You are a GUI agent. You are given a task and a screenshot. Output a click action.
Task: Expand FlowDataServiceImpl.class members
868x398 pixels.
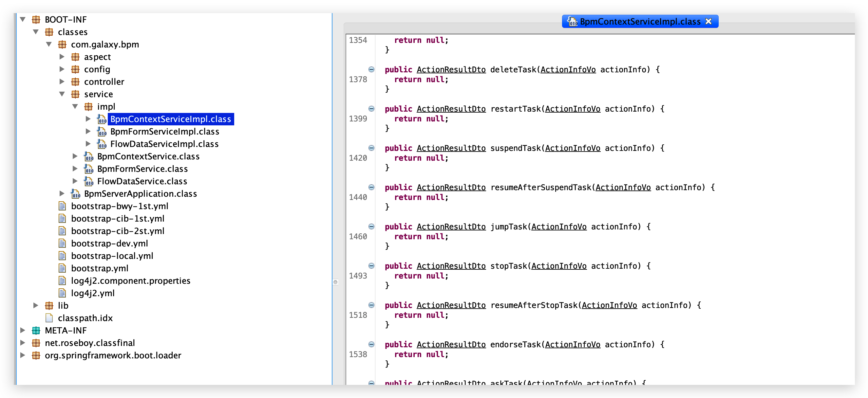pyautogui.click(x=88, y=144)
